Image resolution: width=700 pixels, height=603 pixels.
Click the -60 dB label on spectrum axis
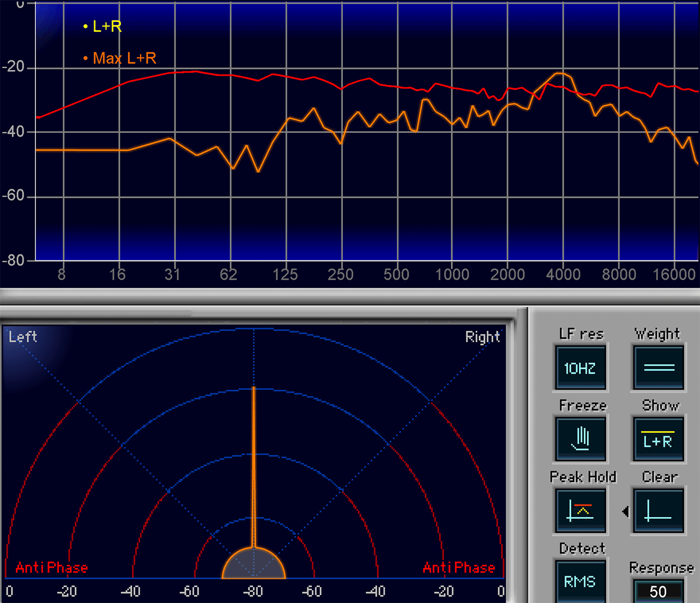[14, 196]
